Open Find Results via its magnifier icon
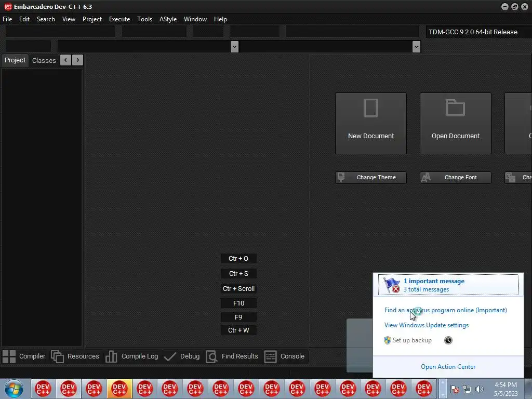This screenshot has width=532, height=399. (211, 356)
